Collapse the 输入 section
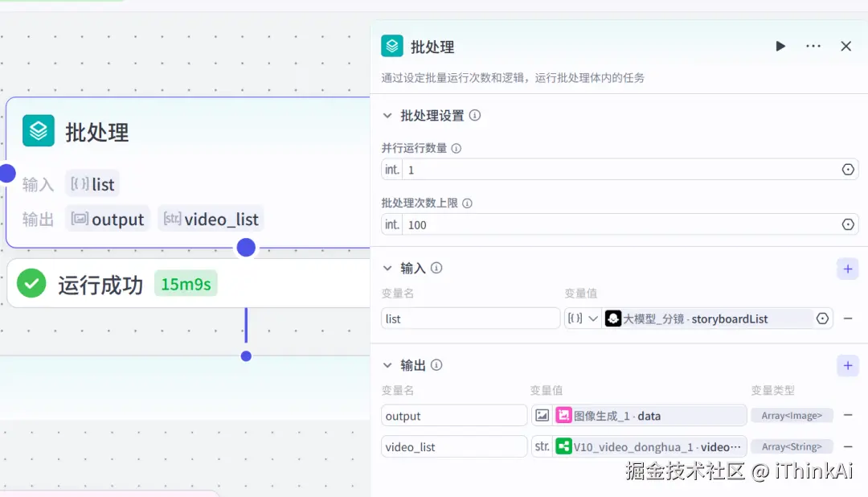The width and height of the screenshot is (868, 497). [x=387, y=268]
